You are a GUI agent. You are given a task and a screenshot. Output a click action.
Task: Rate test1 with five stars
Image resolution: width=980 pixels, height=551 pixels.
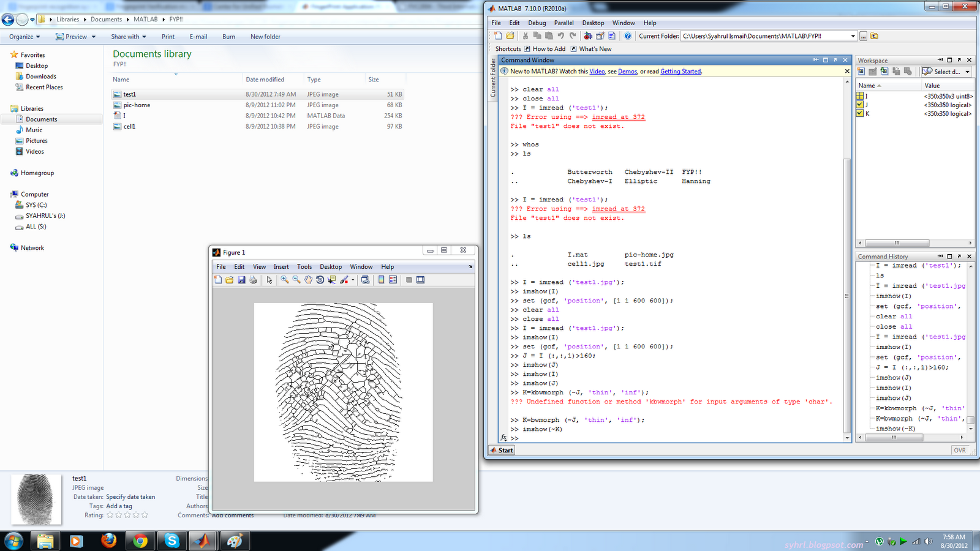145,515
